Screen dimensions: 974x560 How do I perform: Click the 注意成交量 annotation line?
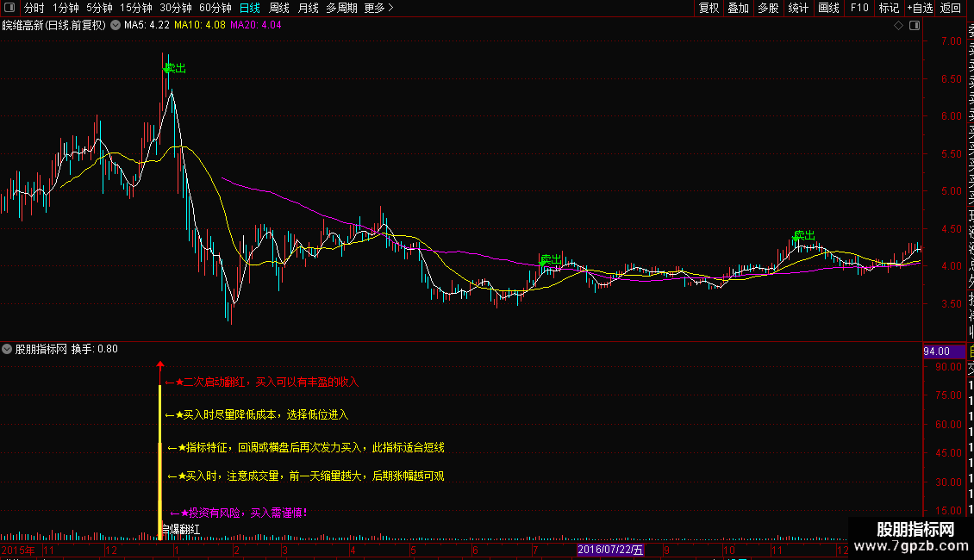(x=306, y=476)
